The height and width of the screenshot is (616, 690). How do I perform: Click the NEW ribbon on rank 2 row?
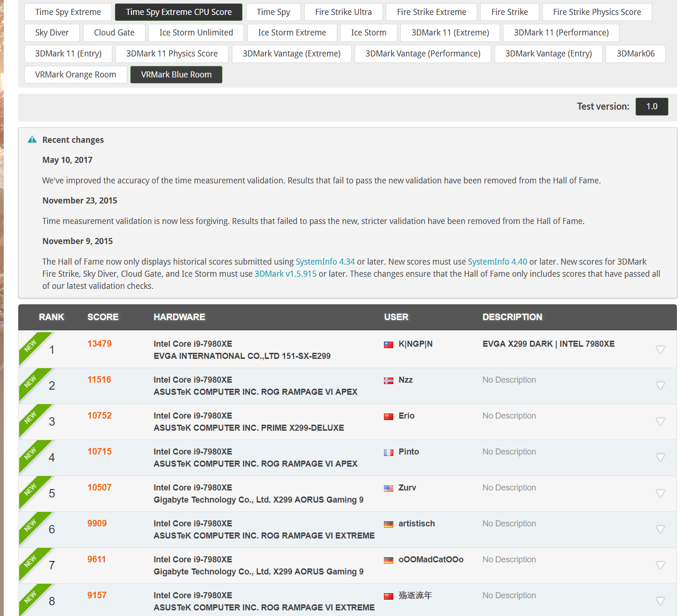[31, 381]
